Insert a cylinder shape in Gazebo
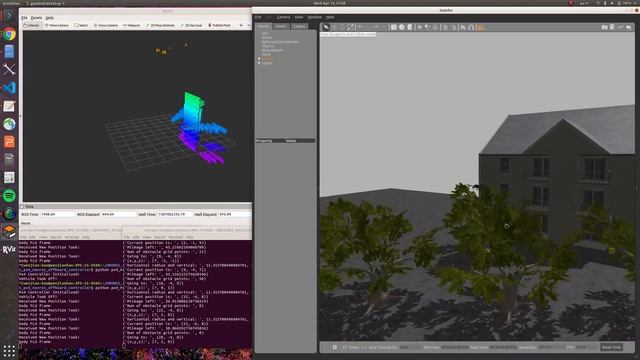Image resolution: width=640 pixels, height=360 pixels. point(409,27)
